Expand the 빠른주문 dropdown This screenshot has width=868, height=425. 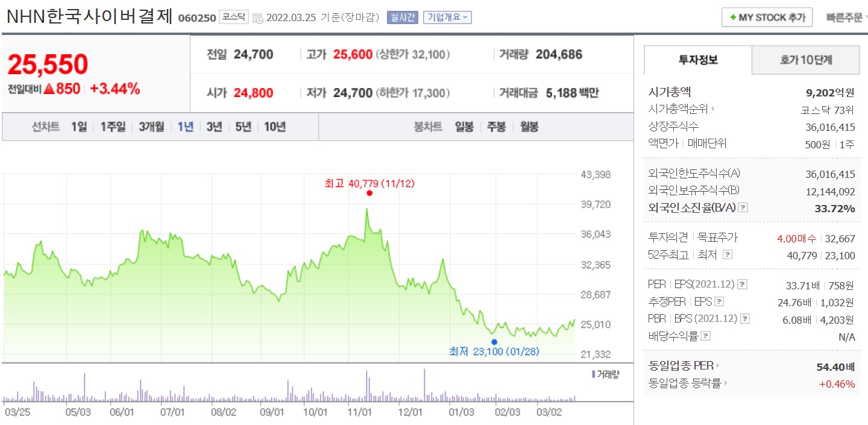(846, 17)
